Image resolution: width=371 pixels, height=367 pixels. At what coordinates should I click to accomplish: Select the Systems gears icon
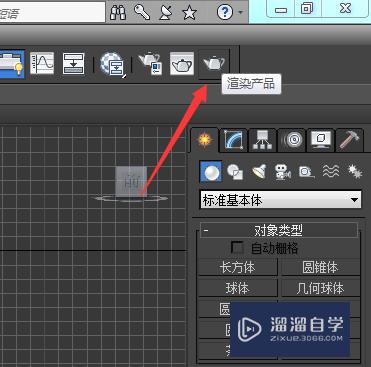(355, 172)
